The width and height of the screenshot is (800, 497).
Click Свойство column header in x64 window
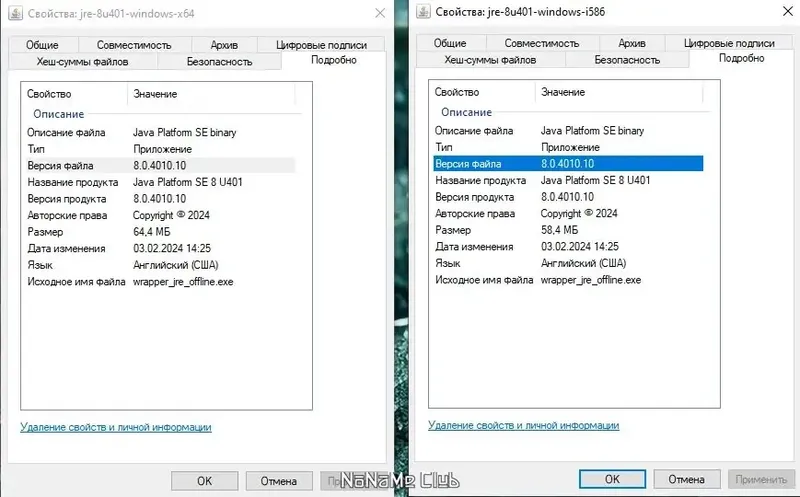[75, 94]
